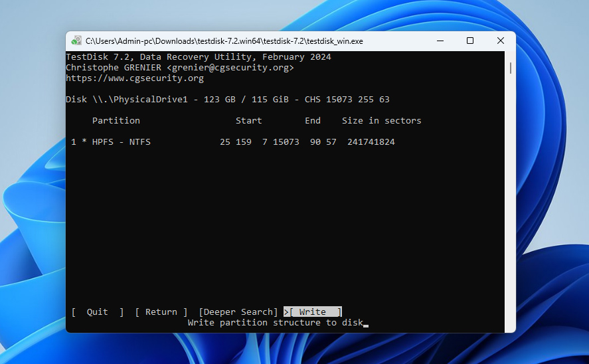589x364 pixels.
Task: Click the Size in sectors header
Action: 382,121
